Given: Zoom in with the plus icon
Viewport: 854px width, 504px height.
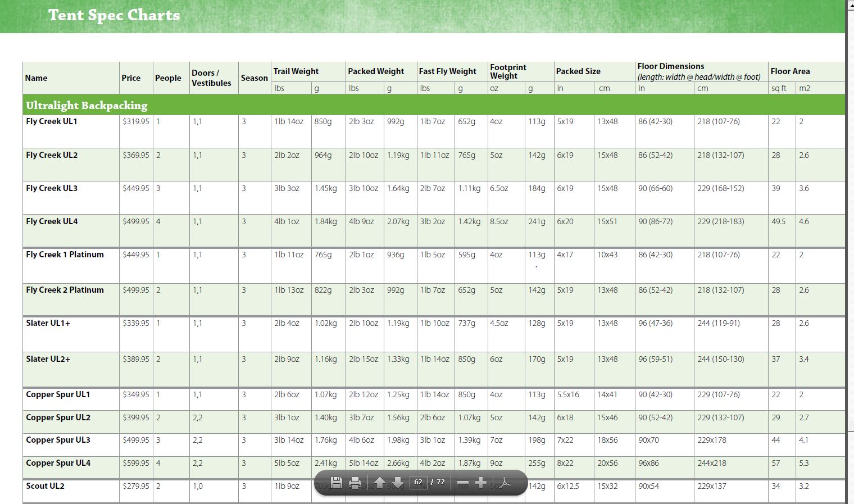Looking at the screenshot, I should [x=481, y=483].
